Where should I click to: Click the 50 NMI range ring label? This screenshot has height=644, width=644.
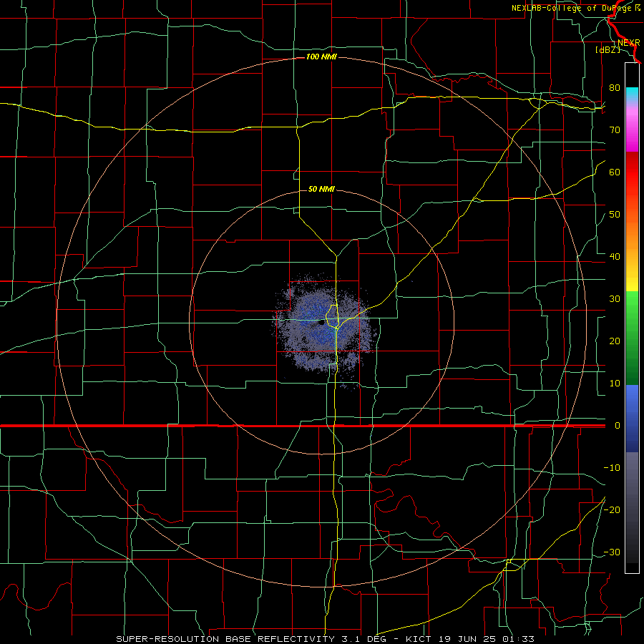(321, 189)
